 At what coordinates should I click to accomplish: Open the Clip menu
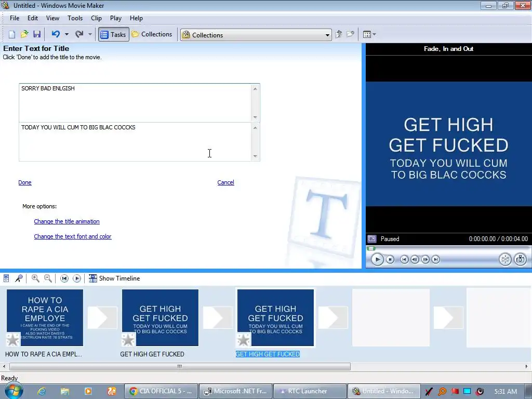[96, 18]
